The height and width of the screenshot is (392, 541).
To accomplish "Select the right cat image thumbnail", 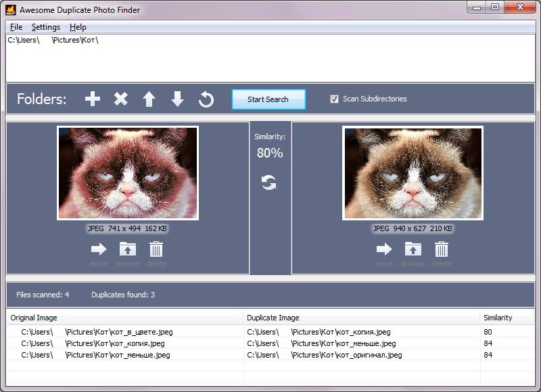I will 413,173.
